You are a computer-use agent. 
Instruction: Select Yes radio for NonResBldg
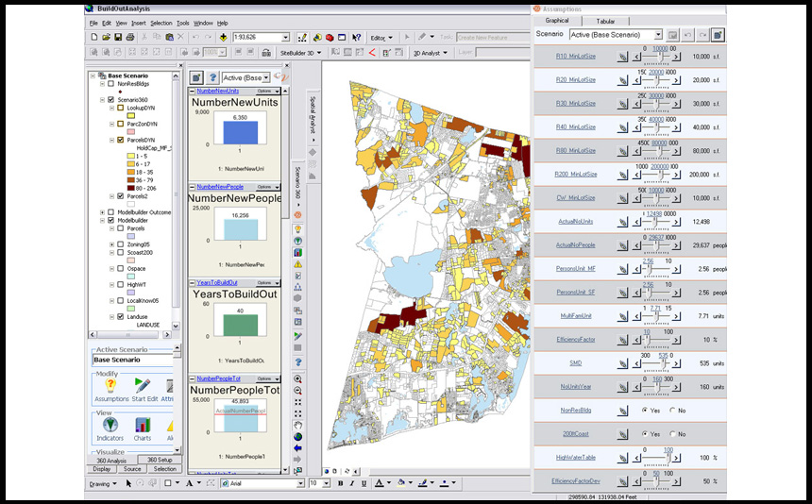(645, 411)
